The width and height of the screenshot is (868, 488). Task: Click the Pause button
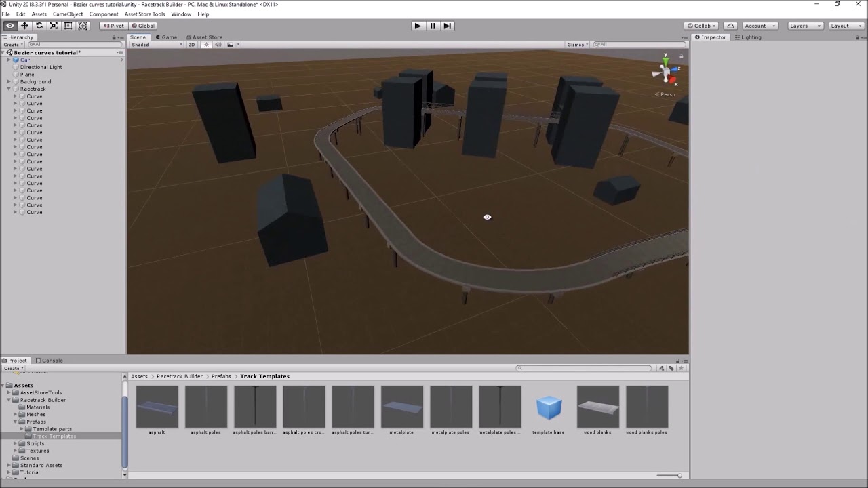click(432, 26)
